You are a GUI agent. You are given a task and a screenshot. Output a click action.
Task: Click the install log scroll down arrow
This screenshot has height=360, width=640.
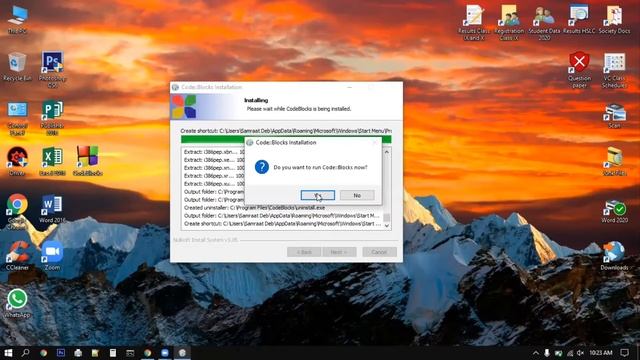click(387, 225)
